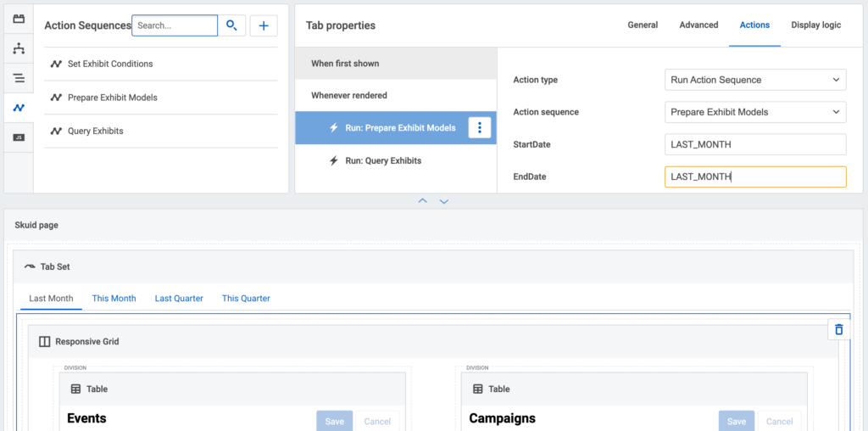The width and height of the screenshot is (868, 431).
Task: Open the JS resources sidebar icon
Action: pos(19,137)
